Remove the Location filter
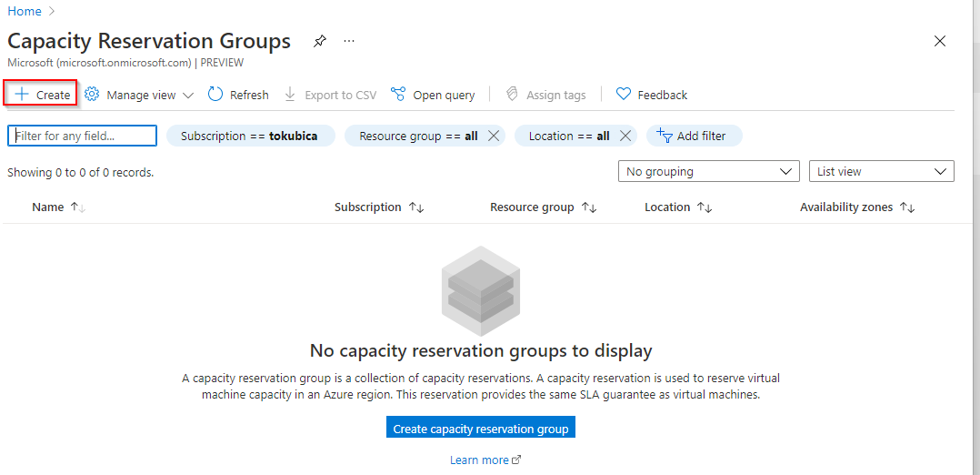Screen dimensions: 980x475 [x=625, y=136]
